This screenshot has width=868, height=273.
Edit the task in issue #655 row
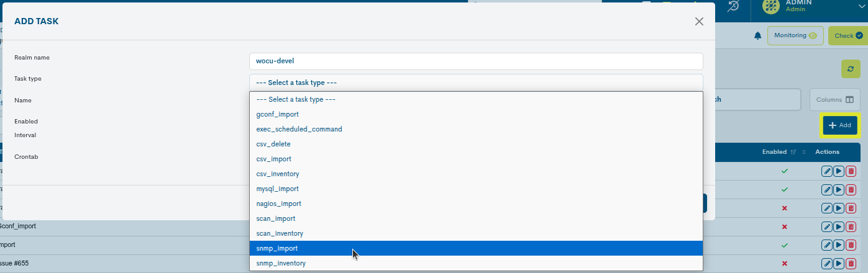(827, 264)
